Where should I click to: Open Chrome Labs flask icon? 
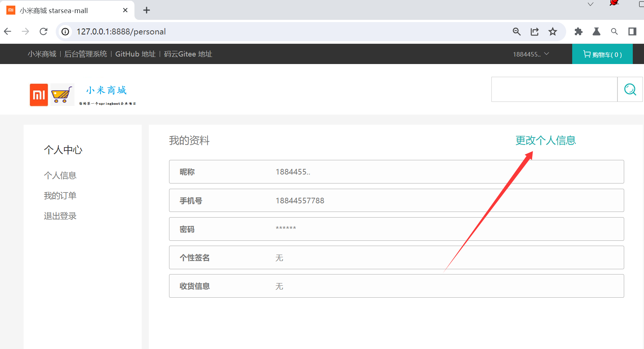point(597,31)
